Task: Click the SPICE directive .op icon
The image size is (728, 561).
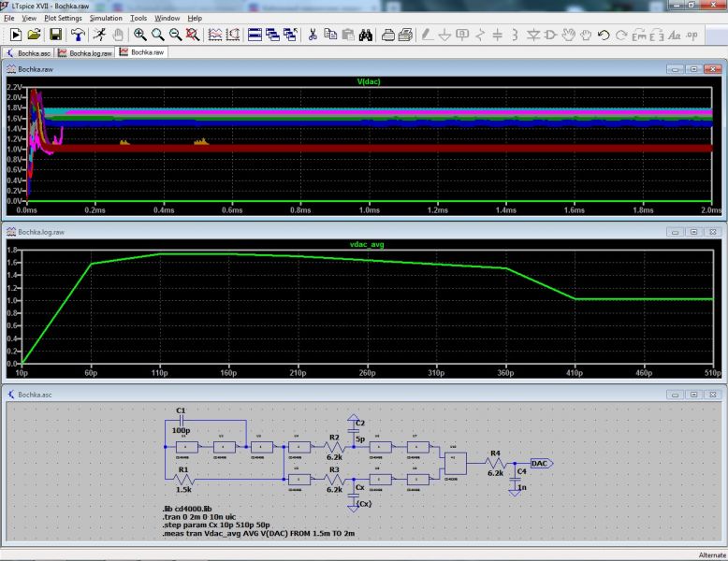Action: [x=692, y=35]
